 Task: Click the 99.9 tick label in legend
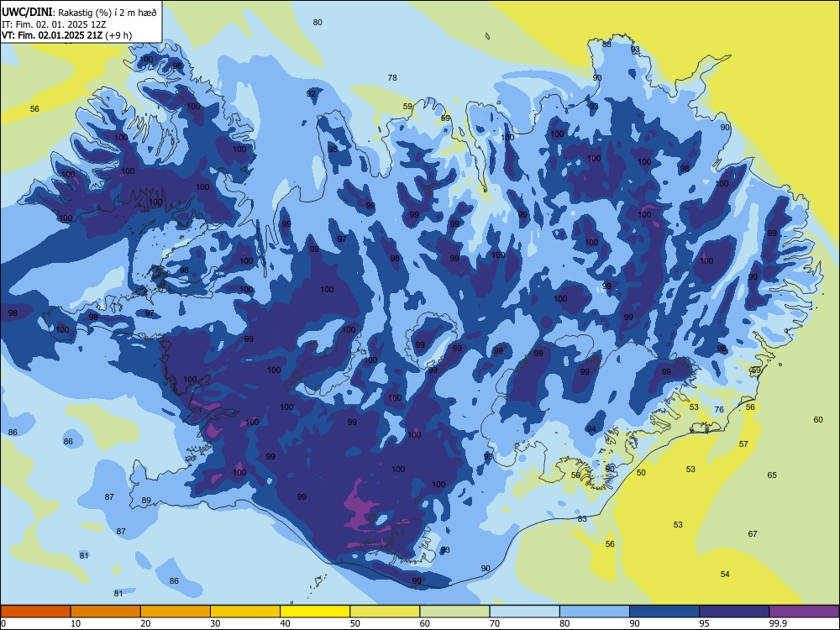click(777, 623)
